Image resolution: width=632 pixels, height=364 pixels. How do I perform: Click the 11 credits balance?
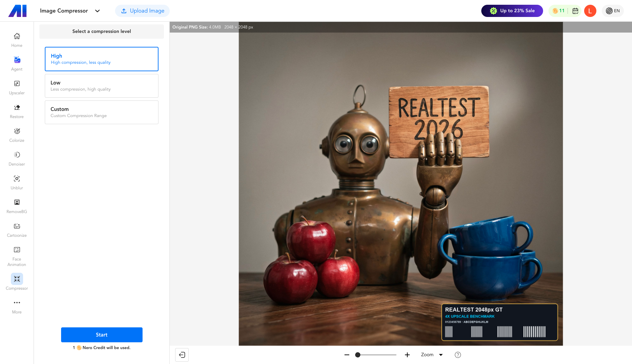[x=558, y=11]
